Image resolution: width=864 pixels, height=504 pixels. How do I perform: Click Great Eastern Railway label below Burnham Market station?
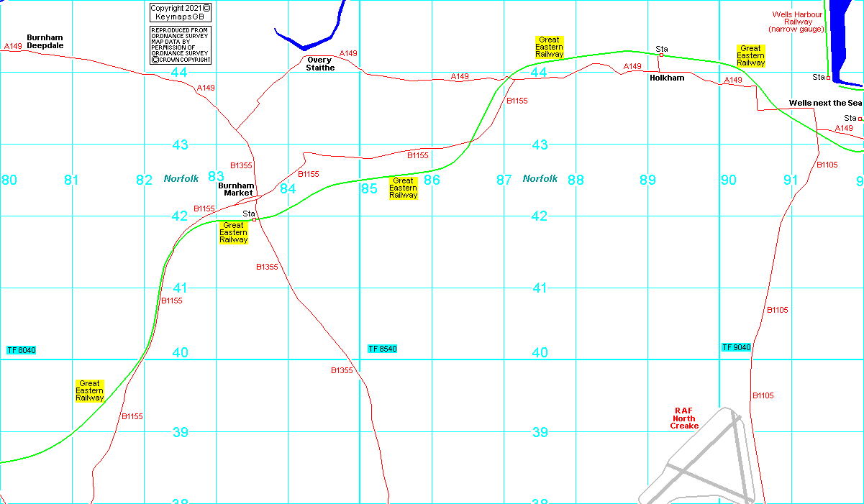[233, 232]
